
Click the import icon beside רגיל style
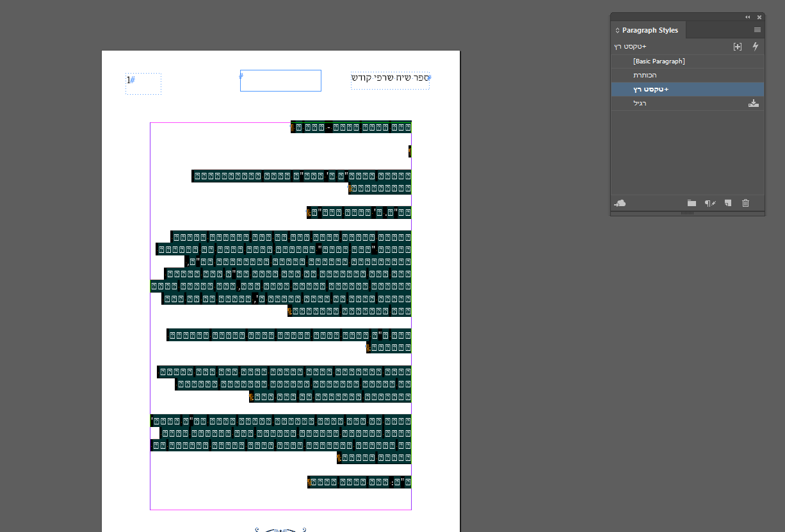[x=754, y=103]
